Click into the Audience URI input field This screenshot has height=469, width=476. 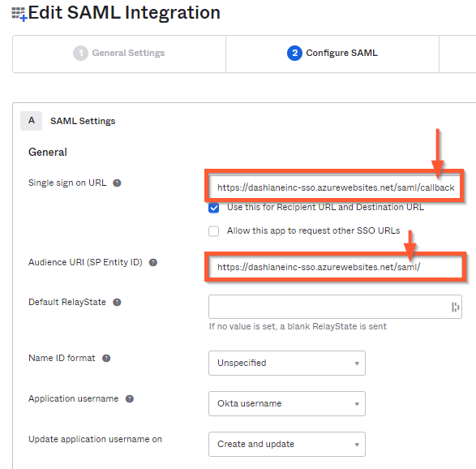(x=335, y=267)
